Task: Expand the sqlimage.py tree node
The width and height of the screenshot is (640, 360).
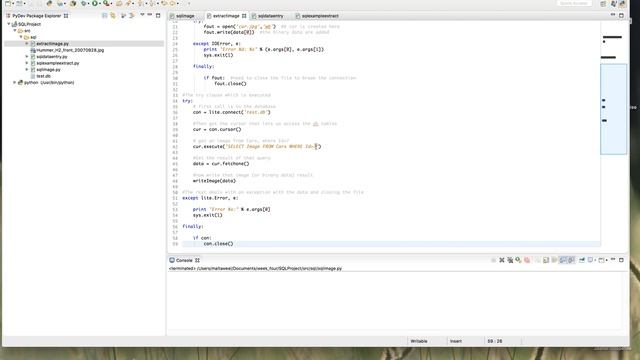Action: (27, 70)
